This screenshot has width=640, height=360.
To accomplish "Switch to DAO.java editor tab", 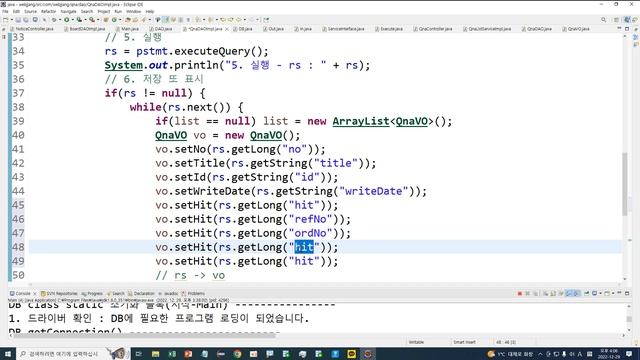I will coord(161,29).
